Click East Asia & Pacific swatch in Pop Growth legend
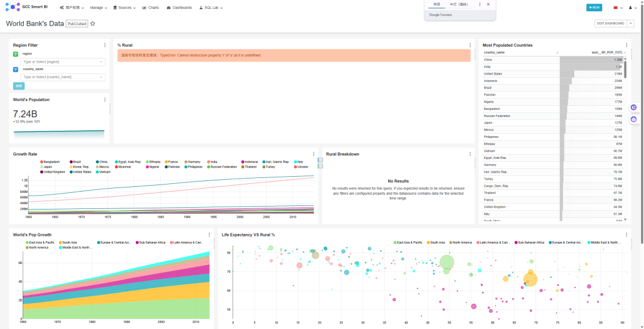The height and width of the screenshot is (329, 644). (27, 242)
